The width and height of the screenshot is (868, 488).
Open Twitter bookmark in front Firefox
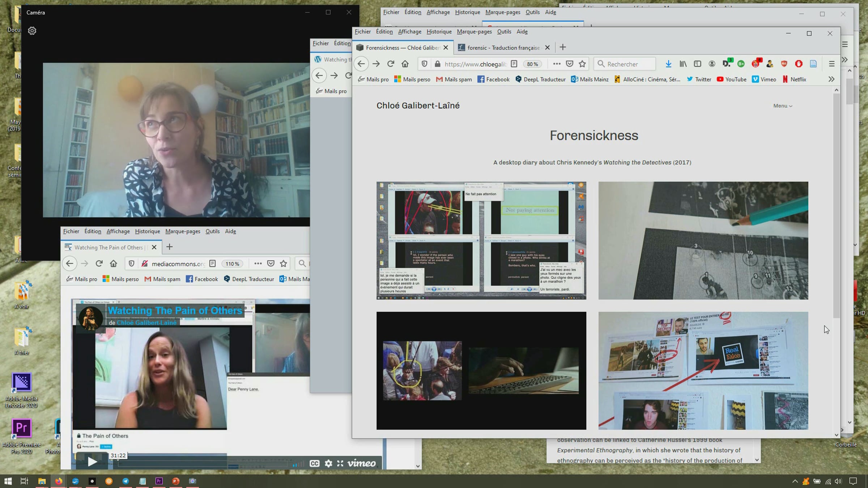point(699,79)
